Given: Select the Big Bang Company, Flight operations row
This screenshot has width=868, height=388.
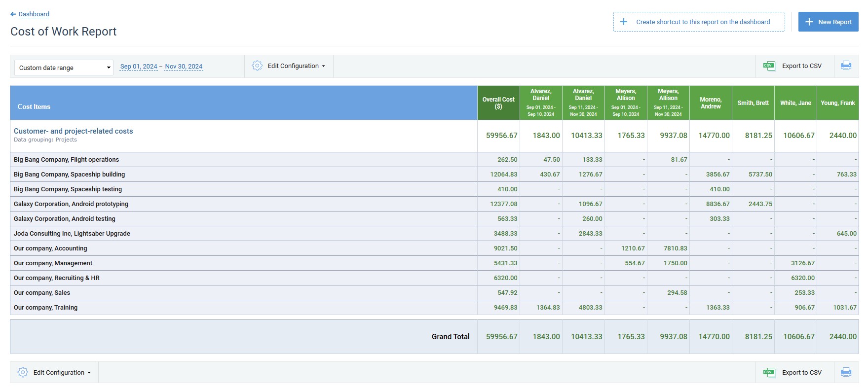Looking at the screenshot, I should point(434,160).
